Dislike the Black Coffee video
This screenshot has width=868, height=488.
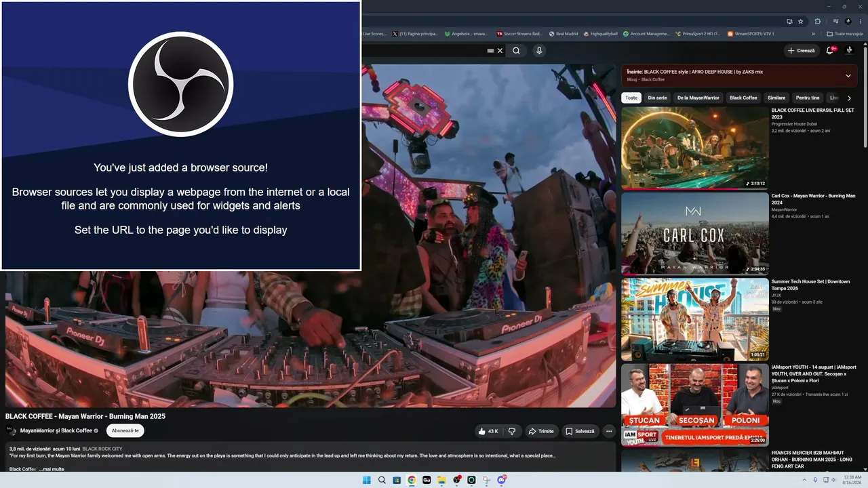(512, 431)
